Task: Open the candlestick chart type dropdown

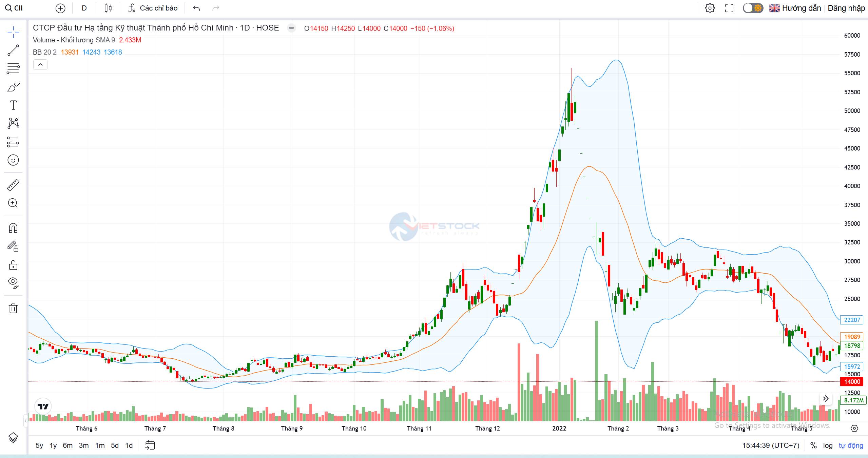Action: 108,8
